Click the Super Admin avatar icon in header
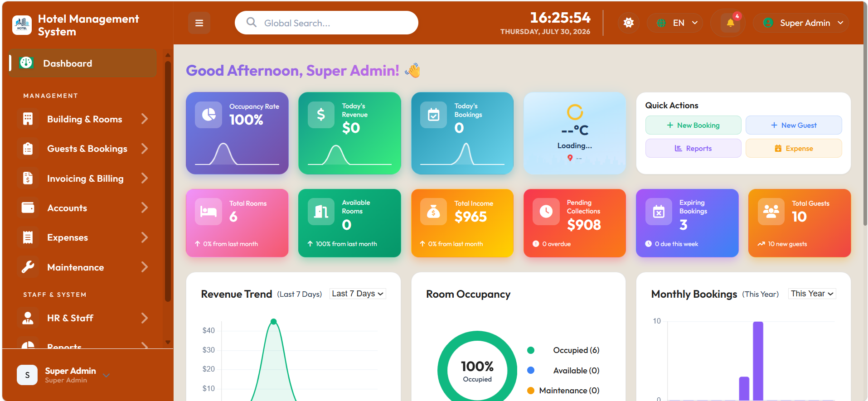Image resolution: width=868 pixels, height=401 pixels. pos(768,23)
